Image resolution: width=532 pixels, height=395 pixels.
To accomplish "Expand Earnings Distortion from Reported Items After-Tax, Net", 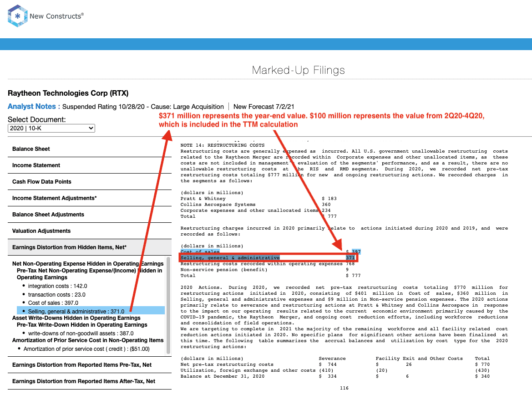I will [x=90, y=381].
